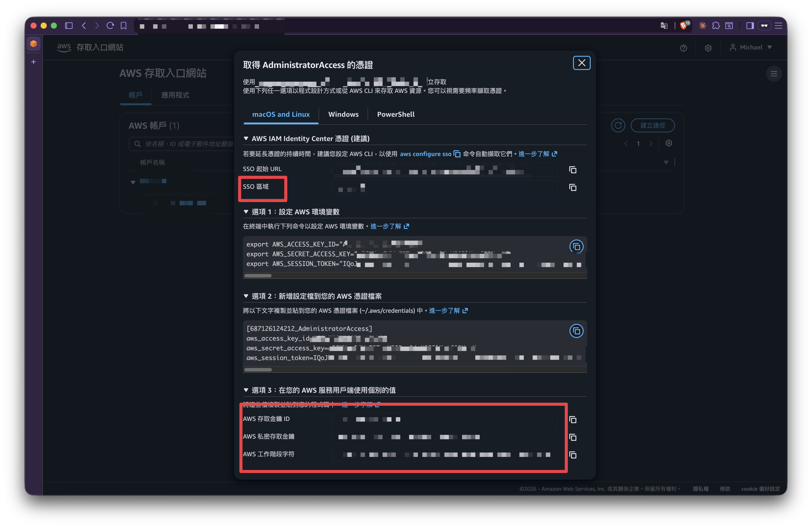This screenshot has width=812, height=528.
Task: Collapse the 選項 2 AWS 憑證檔案 section
Action: pos(246,296)
